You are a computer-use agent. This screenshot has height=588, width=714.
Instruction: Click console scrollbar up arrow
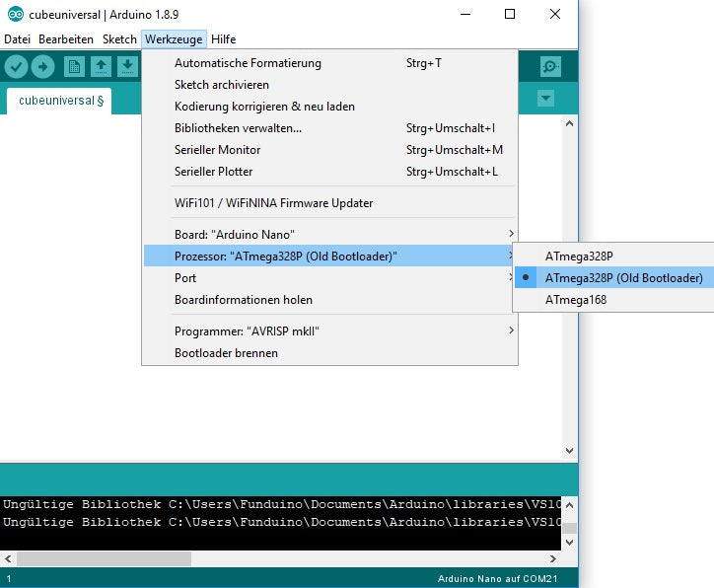click(569, 505)
